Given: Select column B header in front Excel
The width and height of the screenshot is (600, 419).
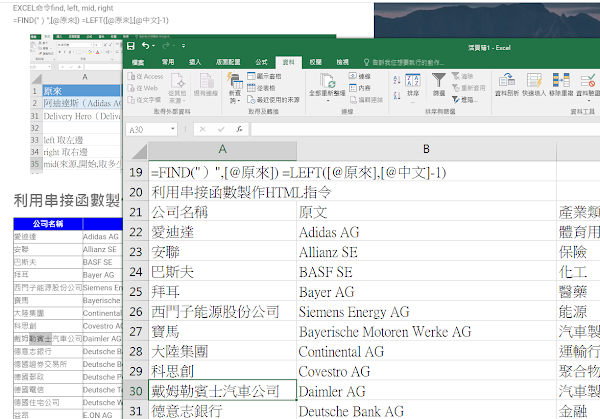Looking at the screenshot, I should coord(426,150).
